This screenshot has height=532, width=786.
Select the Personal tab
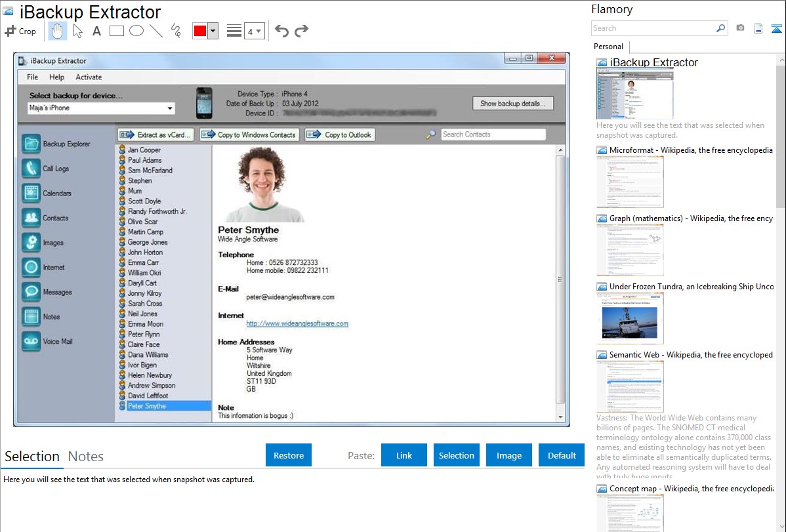(609, 47)
